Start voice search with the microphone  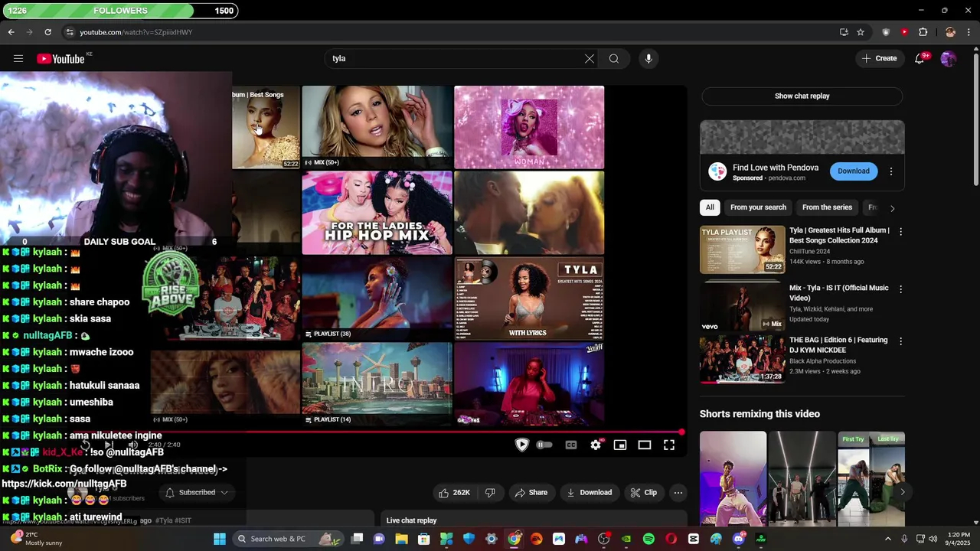pos(648,58)
